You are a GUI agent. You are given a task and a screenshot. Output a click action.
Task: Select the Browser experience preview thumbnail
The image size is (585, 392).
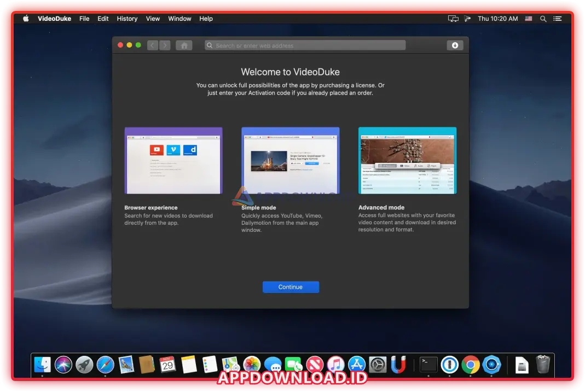click(x=173, y=160)
